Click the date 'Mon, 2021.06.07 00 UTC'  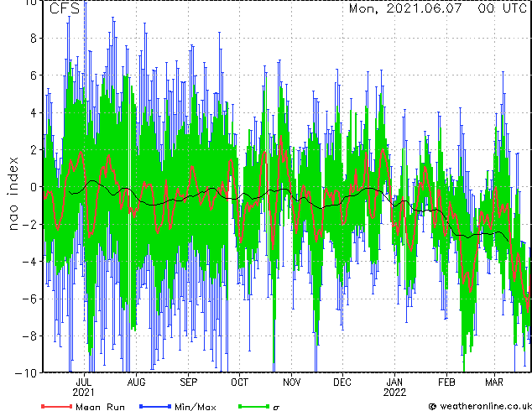click(x=438, y=8)
